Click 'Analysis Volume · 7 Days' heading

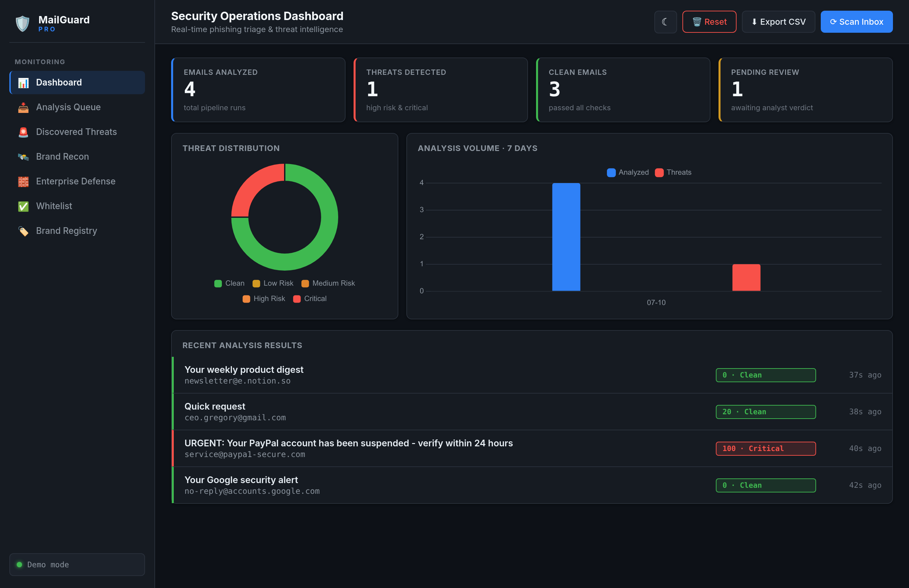[x=478, y=148]
